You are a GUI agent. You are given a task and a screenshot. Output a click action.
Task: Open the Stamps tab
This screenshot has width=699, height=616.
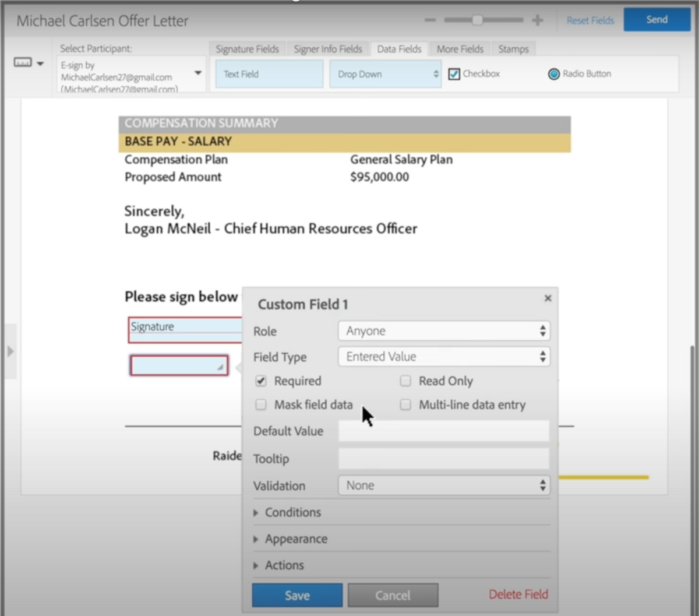pyautogui.click(x=514, y=49)
